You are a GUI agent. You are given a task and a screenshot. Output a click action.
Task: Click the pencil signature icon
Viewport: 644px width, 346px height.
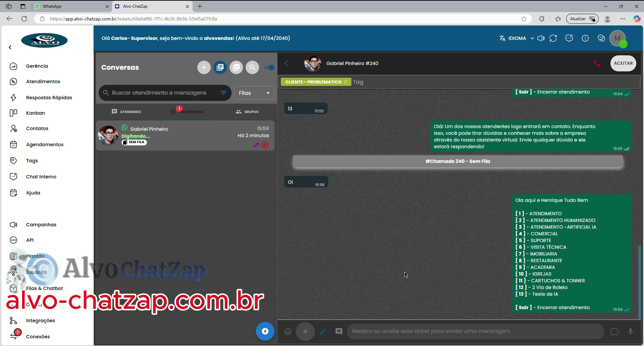click(x=323, y=332)
